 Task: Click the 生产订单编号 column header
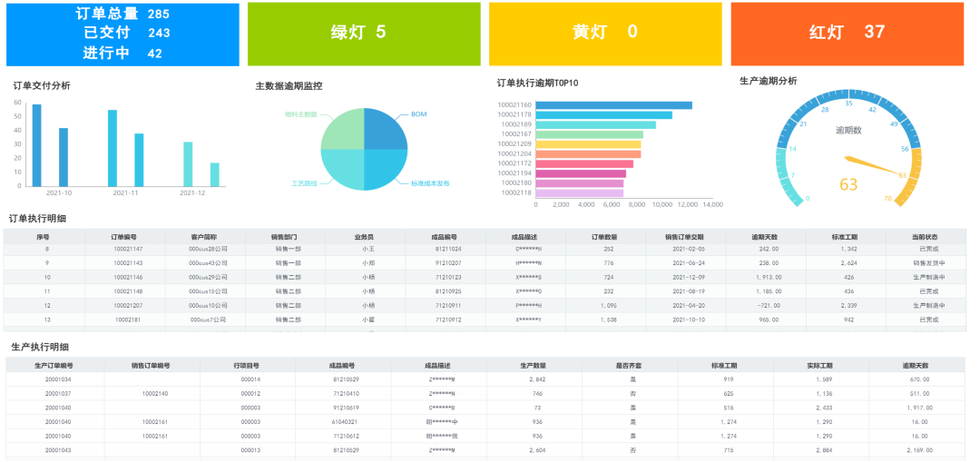[54, 365]
